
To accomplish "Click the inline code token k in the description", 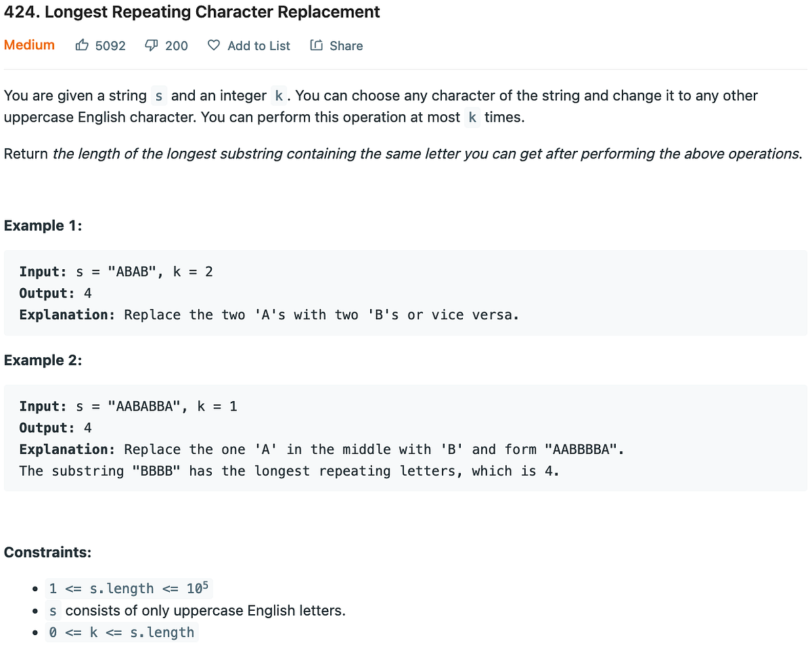I will click(x=279, y=95).
